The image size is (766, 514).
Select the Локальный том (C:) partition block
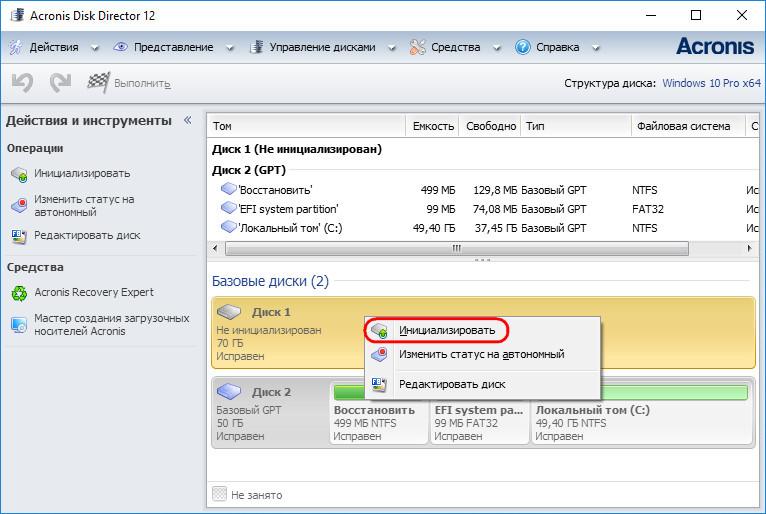point(641,414)
